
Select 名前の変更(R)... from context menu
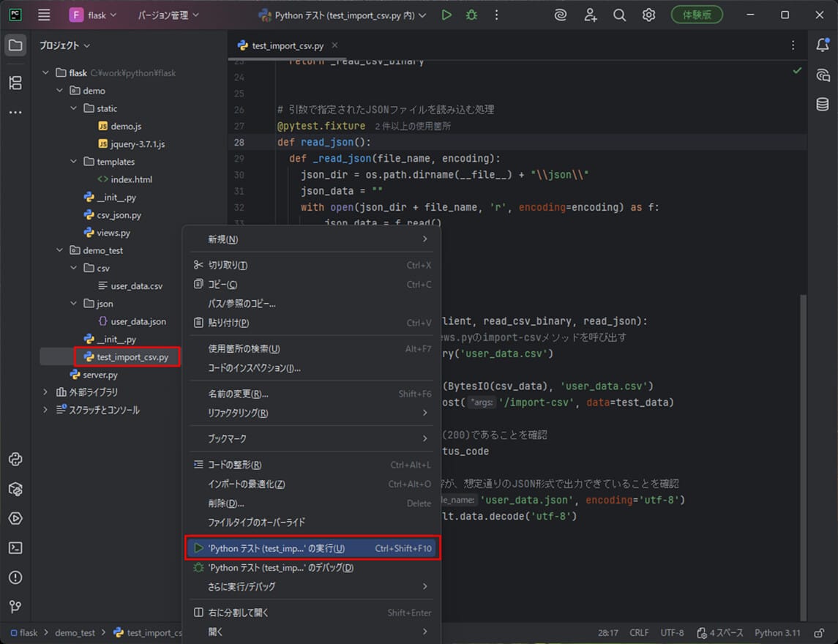click(238, 394)
